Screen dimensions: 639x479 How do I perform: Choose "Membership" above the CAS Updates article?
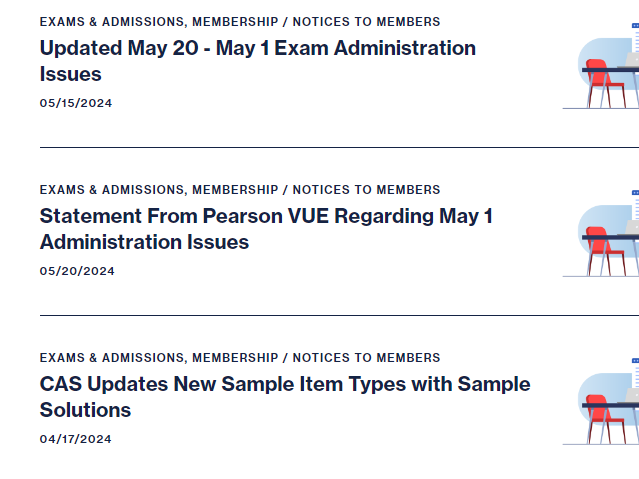coord(235,358)
